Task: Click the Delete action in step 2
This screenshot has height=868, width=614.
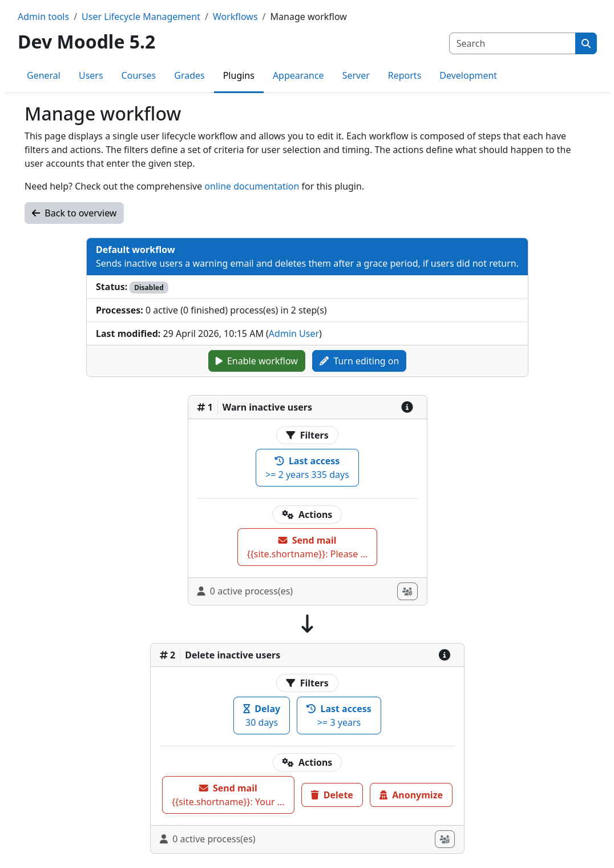Action: (x=332, y=794)
